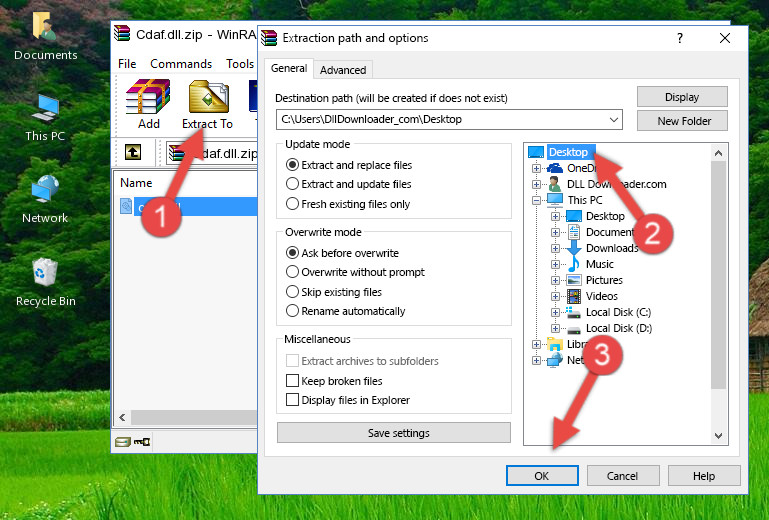Click the New Folder button
Viewport: 769px width, 520px height.
682,121
